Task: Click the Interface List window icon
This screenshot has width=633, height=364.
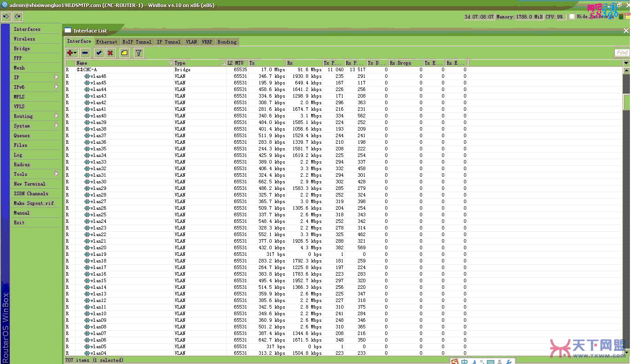Action: 68,30
